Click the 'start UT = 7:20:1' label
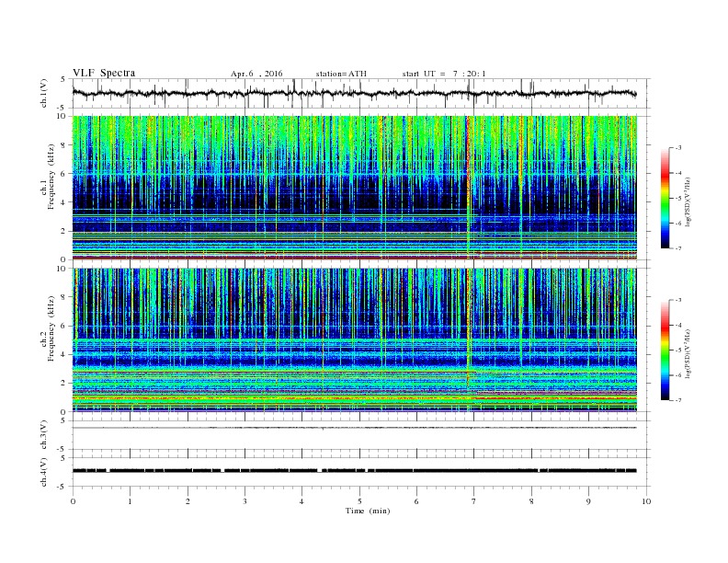 [444, 74]
